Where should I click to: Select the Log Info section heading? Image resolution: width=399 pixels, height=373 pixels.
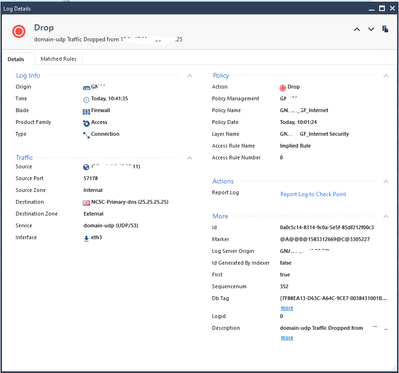[28, 76]
